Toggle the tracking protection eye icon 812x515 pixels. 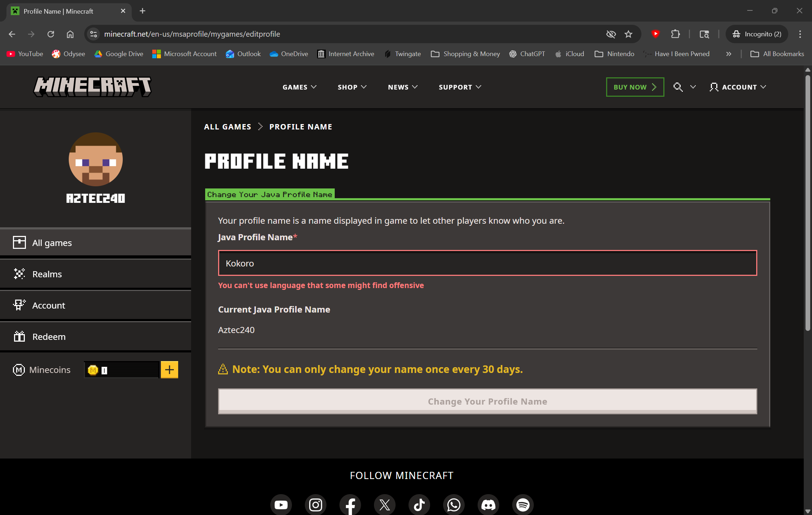(611, 34)
